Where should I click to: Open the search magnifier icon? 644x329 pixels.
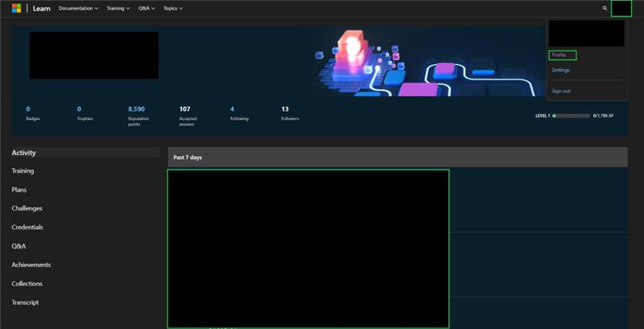[x=605, y=8]
